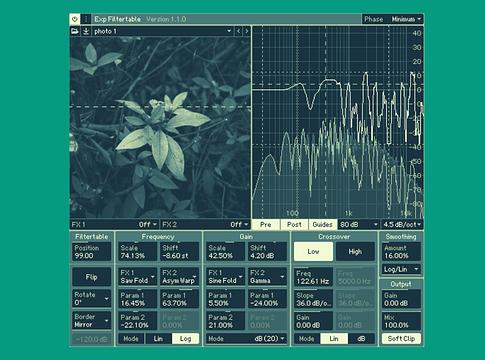Select Crossover Lin mode
Image resolution: width=485 pixels, height=360 pixels.
coord(334,339)
